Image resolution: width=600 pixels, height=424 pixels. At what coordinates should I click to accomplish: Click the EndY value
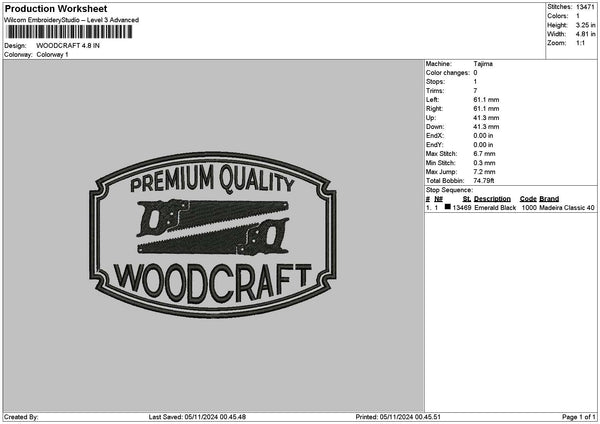pos(483,145)
